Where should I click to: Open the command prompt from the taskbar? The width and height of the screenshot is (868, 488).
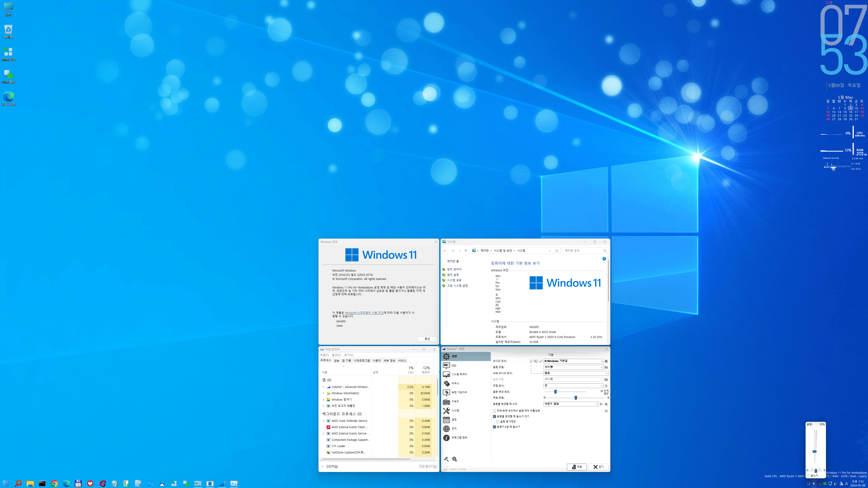pos(42,483)
